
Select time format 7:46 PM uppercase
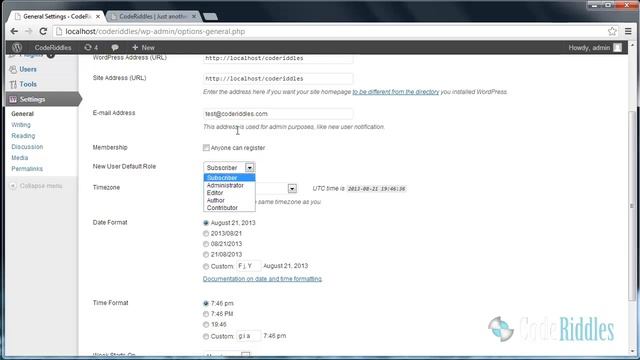206,314
